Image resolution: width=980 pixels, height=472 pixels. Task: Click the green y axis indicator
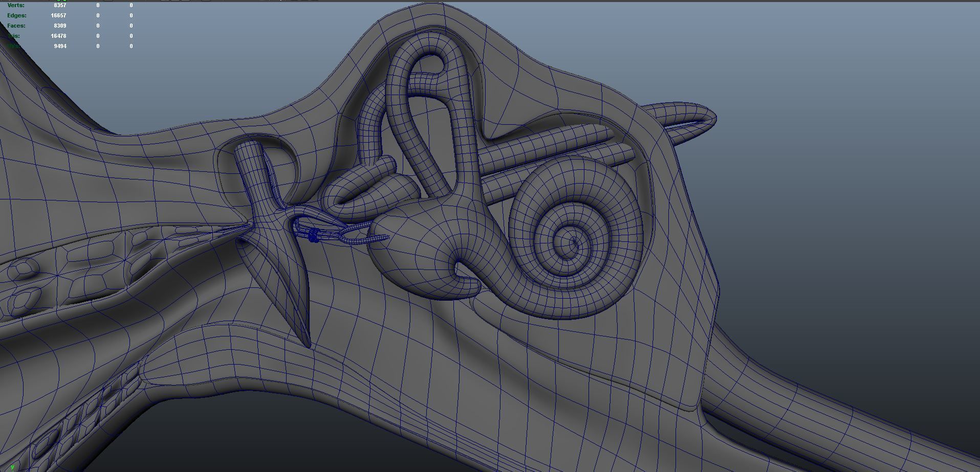click(12, 467)
